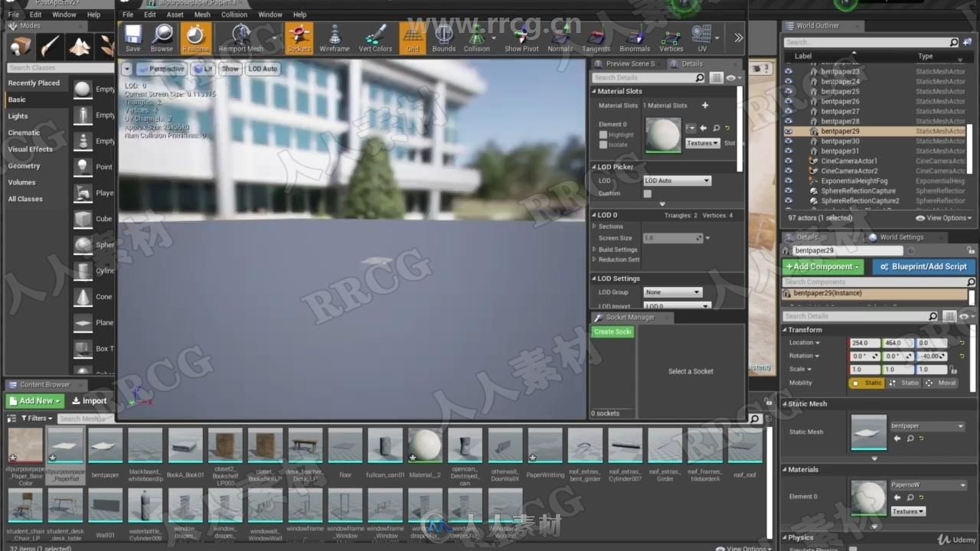The width and height of the screenshot is (980, 551).
Task: Enable Highlight checkbox for Element 0
Action: pyautogui.click(x=603, y=135)
